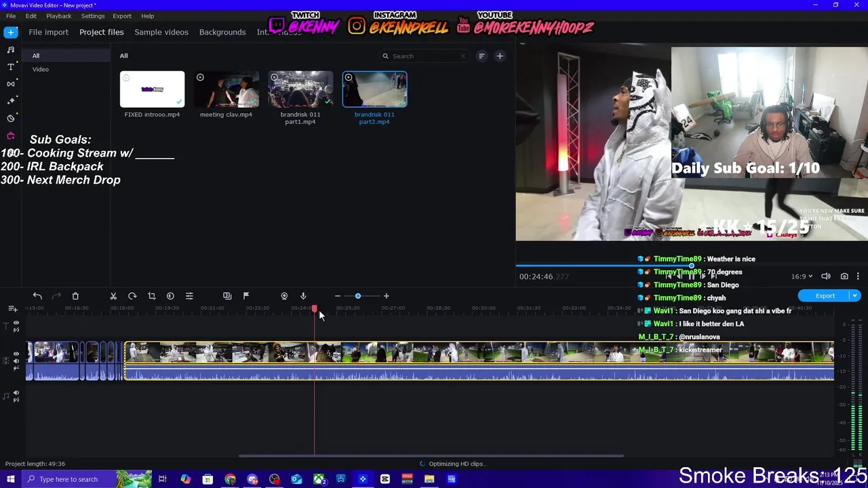Open the preview more options menu

pyautogui.click(x=858, y=277)
